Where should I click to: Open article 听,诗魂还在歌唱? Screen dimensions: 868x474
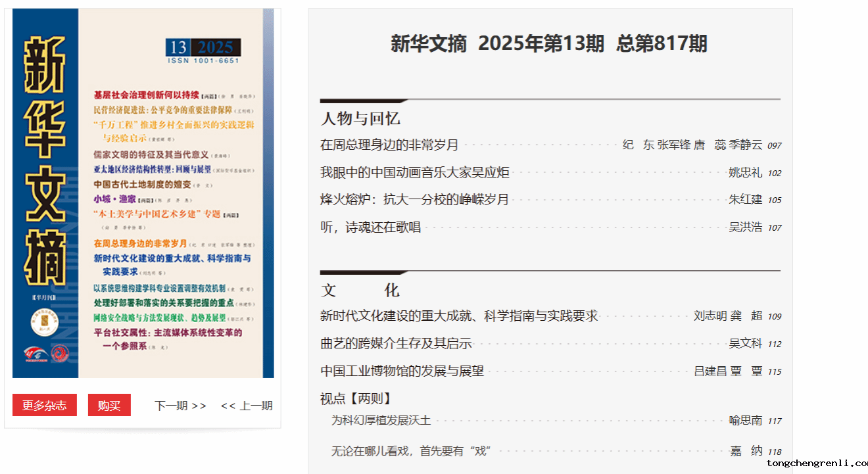coord(370,227)
